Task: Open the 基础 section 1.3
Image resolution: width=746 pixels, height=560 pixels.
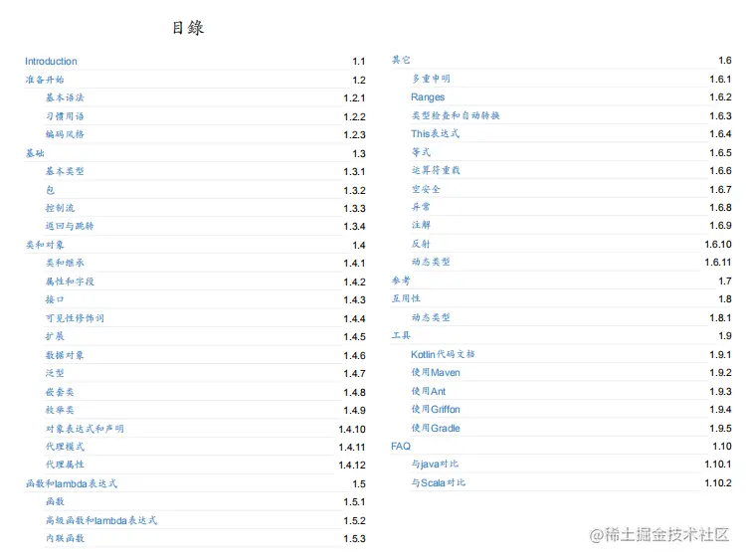Action: tap(35, 153)
